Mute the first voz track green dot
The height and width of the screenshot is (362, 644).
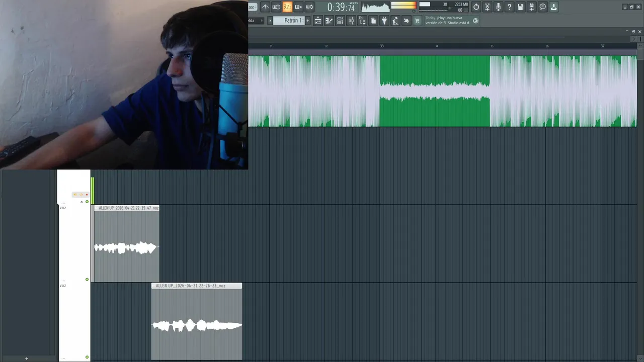pyautogui.click(x=87, y=280)
